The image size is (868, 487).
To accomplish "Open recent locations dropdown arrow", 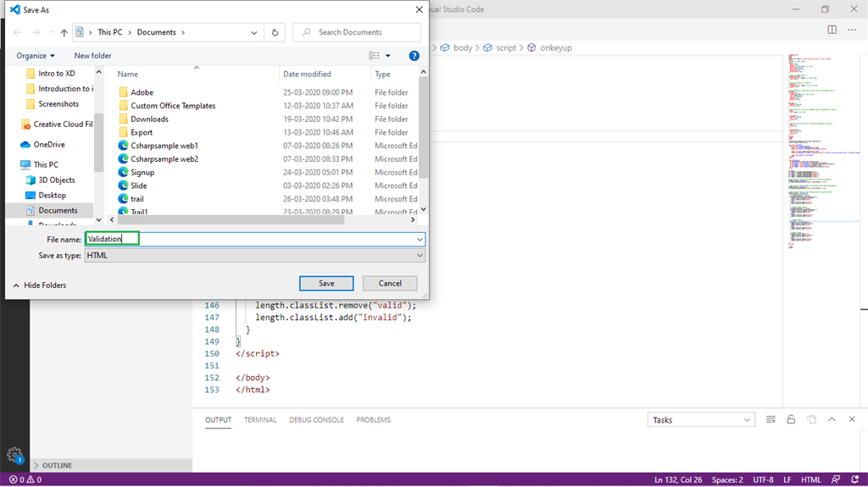I will click(51, 33).
